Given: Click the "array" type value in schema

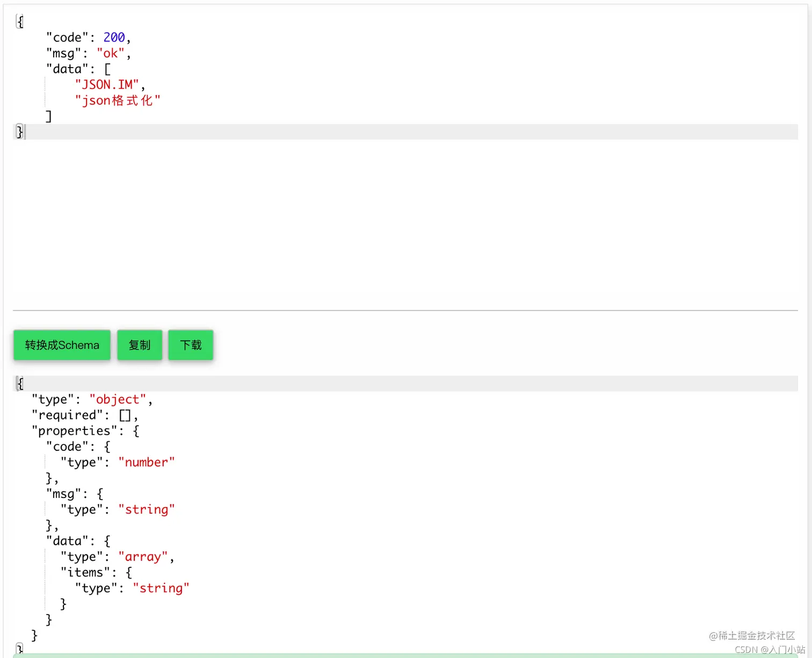Looking at the screenshot, I should [x=143, y=557].
